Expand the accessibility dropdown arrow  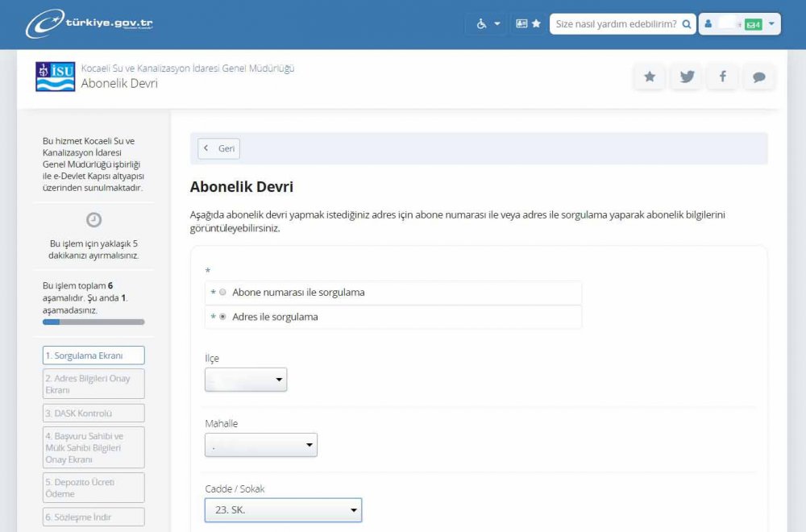[x=497, y=23]
